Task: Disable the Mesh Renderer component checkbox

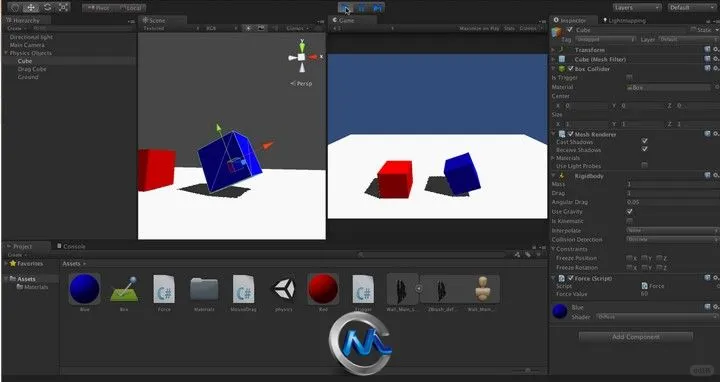Action: point(570,134)
